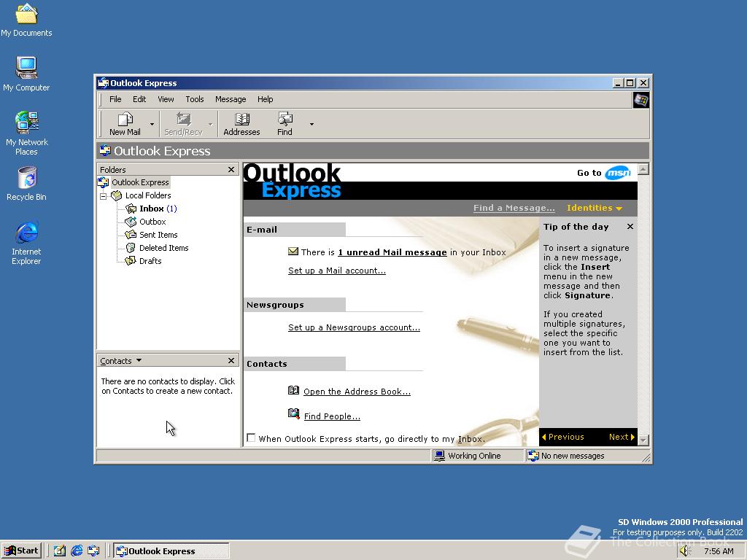Show the Next tip of the day
Screen dimensions: 747x560
pyautogui.click(x=622, y=437)
